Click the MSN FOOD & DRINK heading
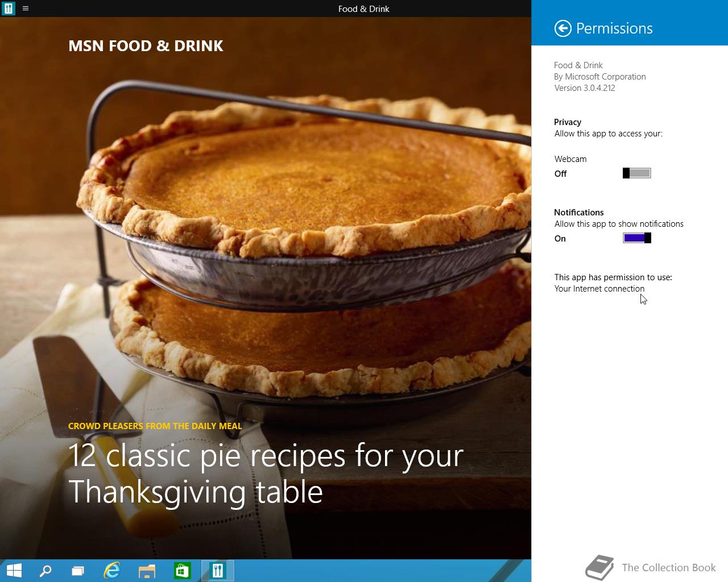This screenshot has height=582, width=728. tap(146, 46)
